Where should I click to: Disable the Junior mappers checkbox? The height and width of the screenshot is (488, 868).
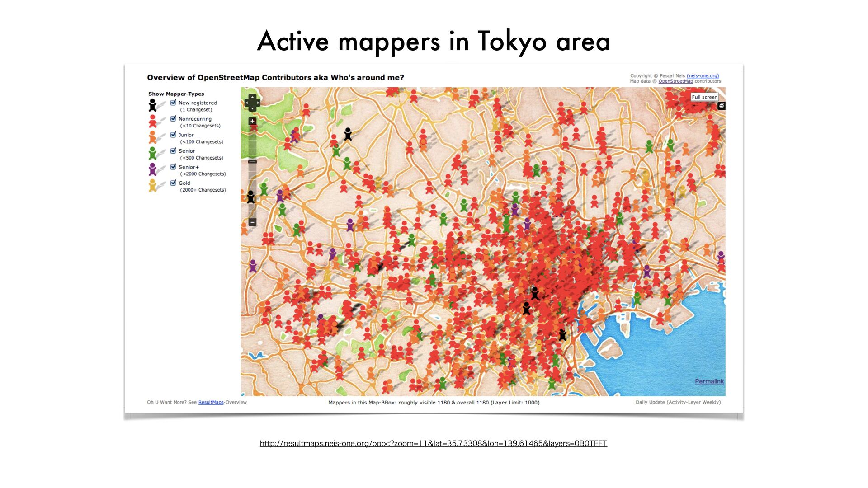[x=173, y=135]
